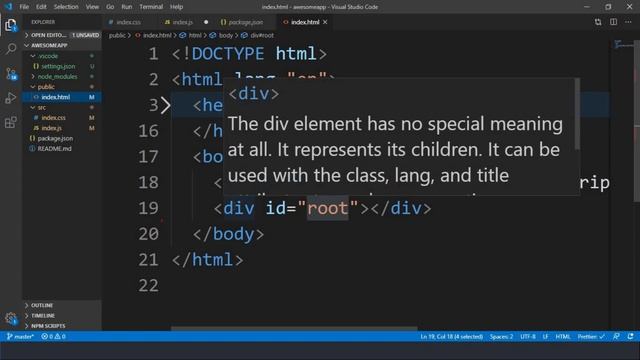640x360 pixels.
Task: Open README.md from explorer
Action: pyautogui.click(x=61, y=149)
